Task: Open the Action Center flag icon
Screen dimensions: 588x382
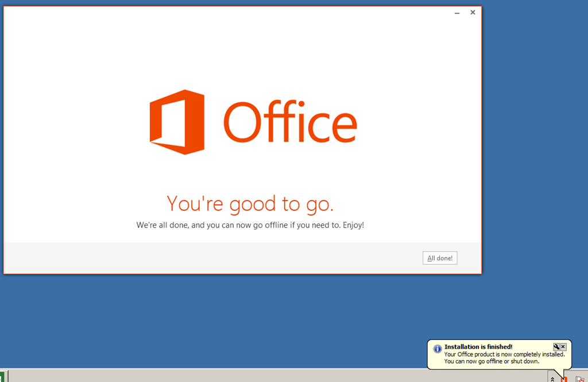Action: tap(580, 379)
